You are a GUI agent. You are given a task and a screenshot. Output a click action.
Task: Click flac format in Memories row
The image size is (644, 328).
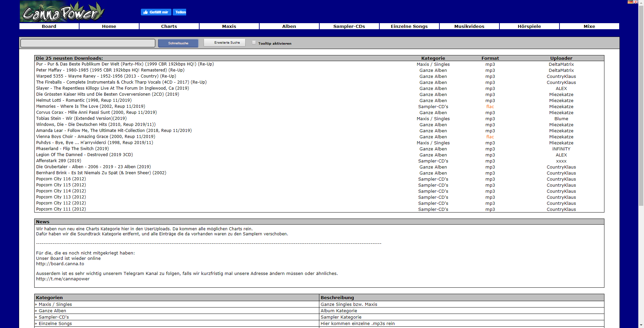[490, 107]
